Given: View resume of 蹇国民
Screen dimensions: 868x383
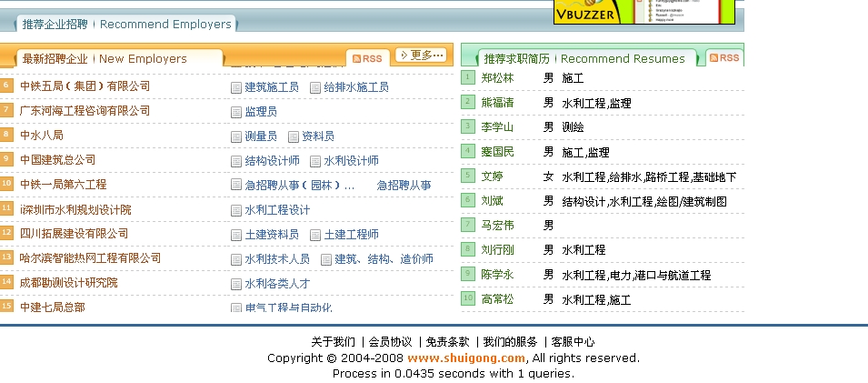Looking at the screenshot, I should click(497, 152).
